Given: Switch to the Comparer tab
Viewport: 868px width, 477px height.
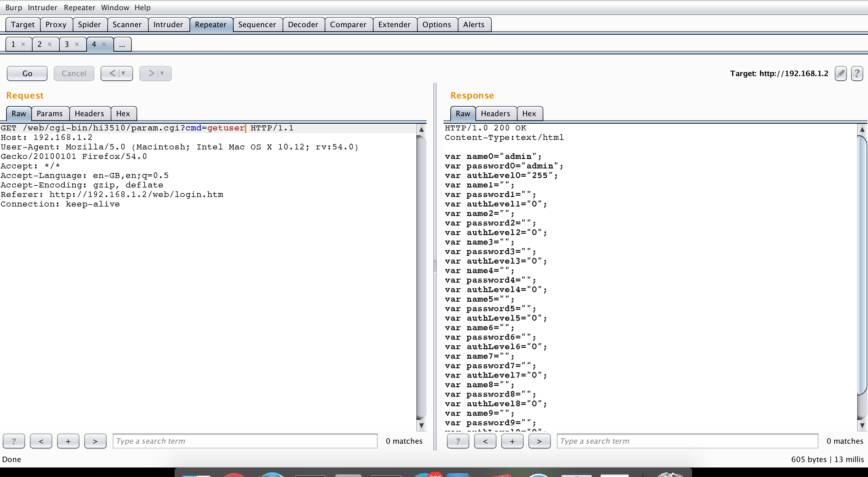Looking at the screenshot, I should 348,24.
